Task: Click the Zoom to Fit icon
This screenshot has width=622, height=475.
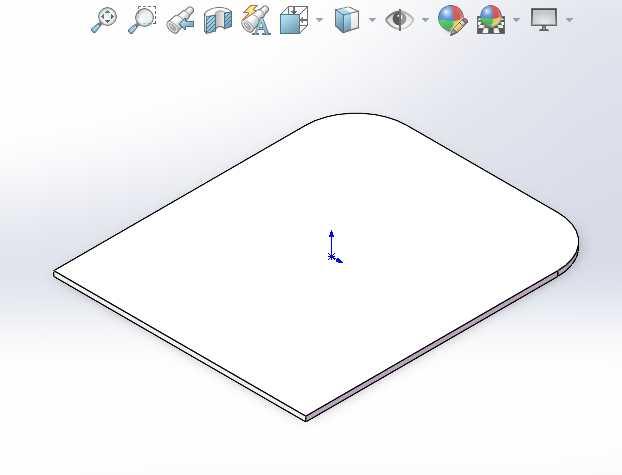Action: [x=104, y=20]
